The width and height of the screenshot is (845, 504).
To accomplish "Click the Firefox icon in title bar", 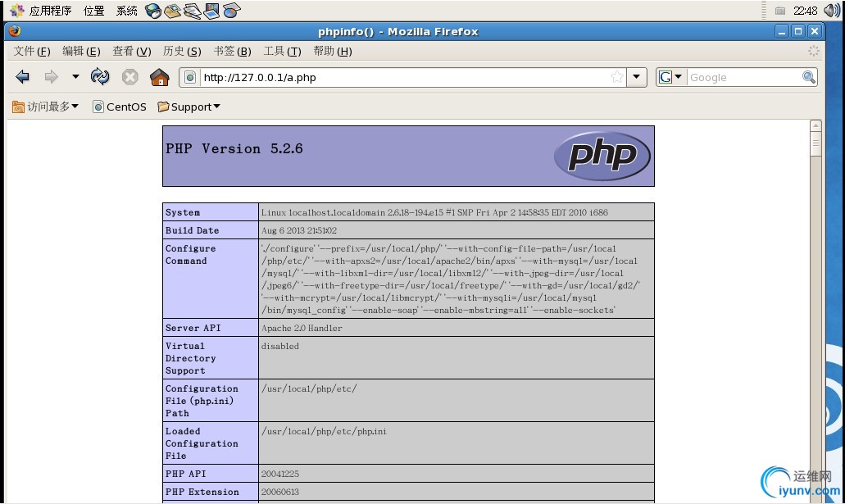I will pyautogui.click(x=15, y=30).
